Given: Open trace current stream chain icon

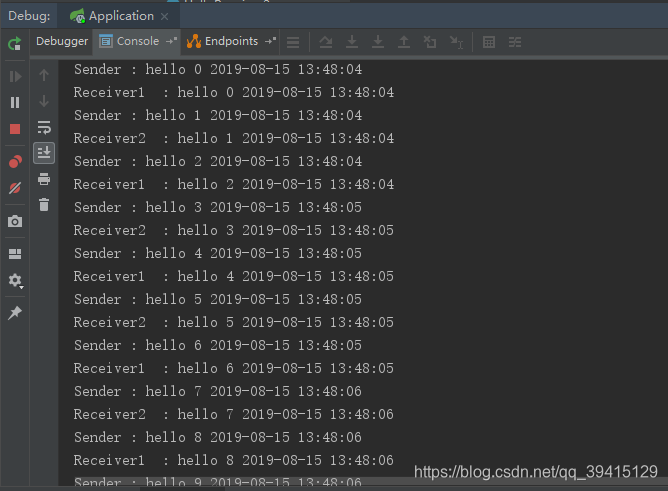Looking at the screenshot, I should click(515, 42).
